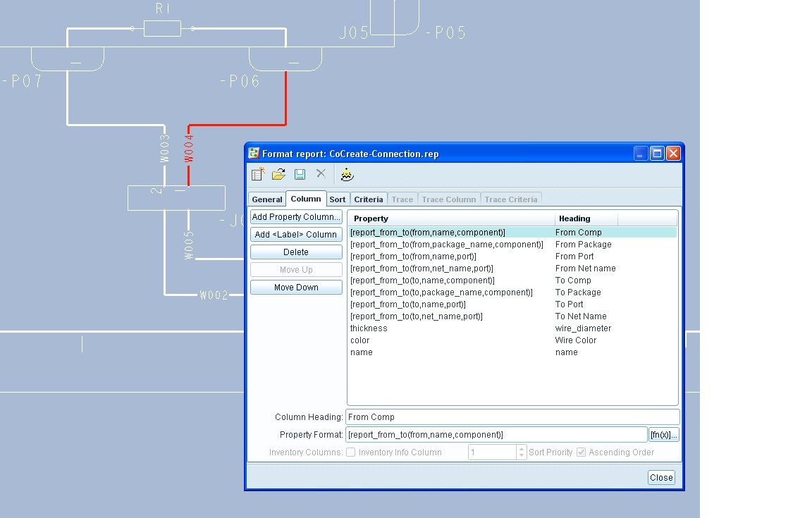Image resolution: width=812 pixels, height=518 pixels.
Task: Maximize the Format report dialog
Action: [x=657, y=154]
